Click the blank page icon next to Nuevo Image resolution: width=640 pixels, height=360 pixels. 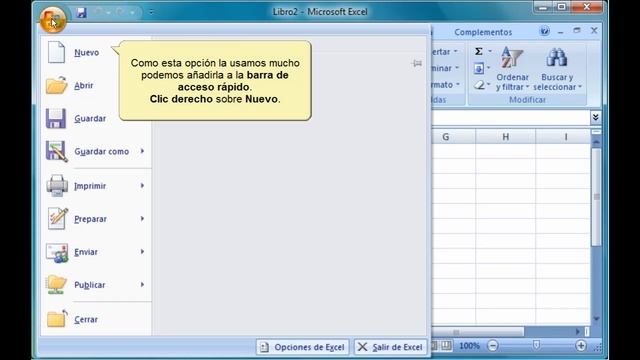56,52
